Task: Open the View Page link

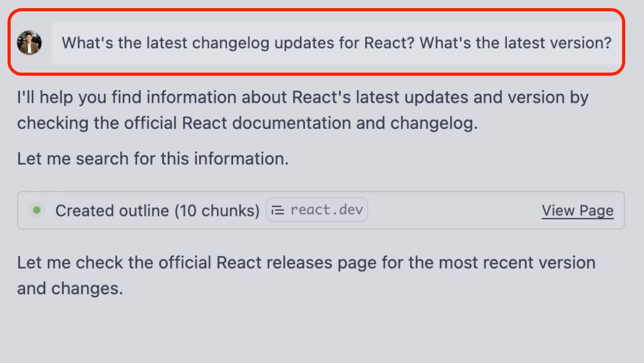Action: point(578,210)
